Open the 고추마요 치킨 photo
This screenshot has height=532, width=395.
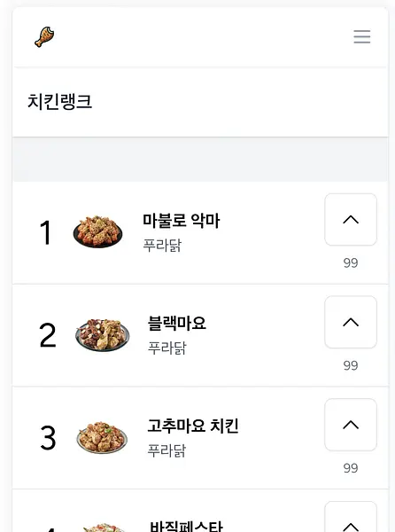tap(102, 437)
